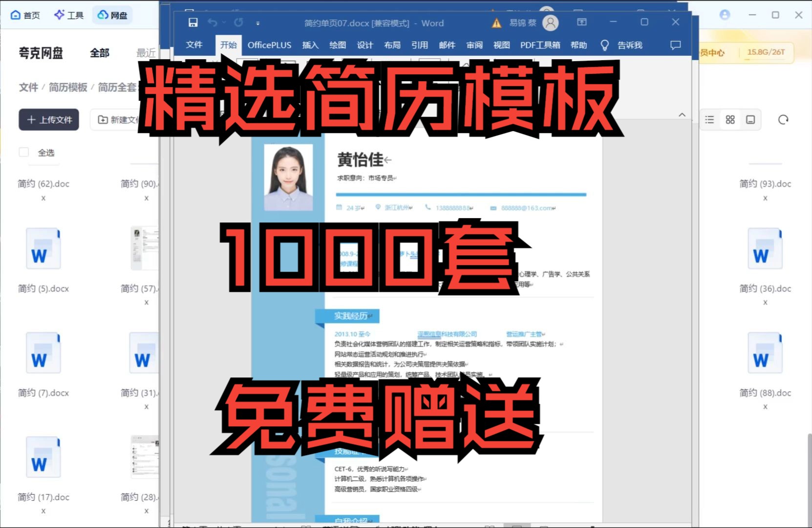This screenshot has width=812, height=528.
Task: Open the 简约 (88).docx file icon
Action: click(x=765, y=353)
